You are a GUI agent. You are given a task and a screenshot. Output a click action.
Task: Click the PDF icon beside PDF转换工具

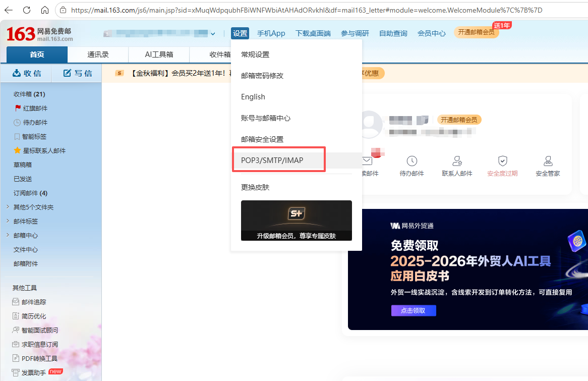[x=16, y=358]
